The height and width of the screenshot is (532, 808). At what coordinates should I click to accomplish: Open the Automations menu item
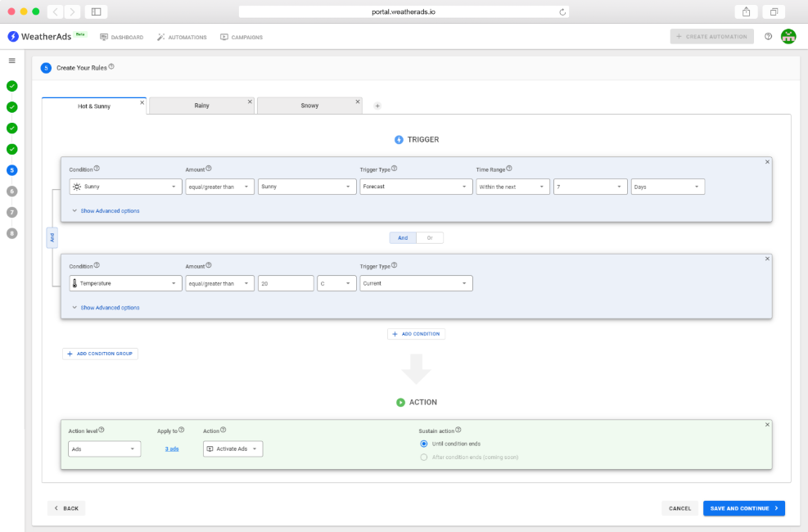click(x=182, y=37)
